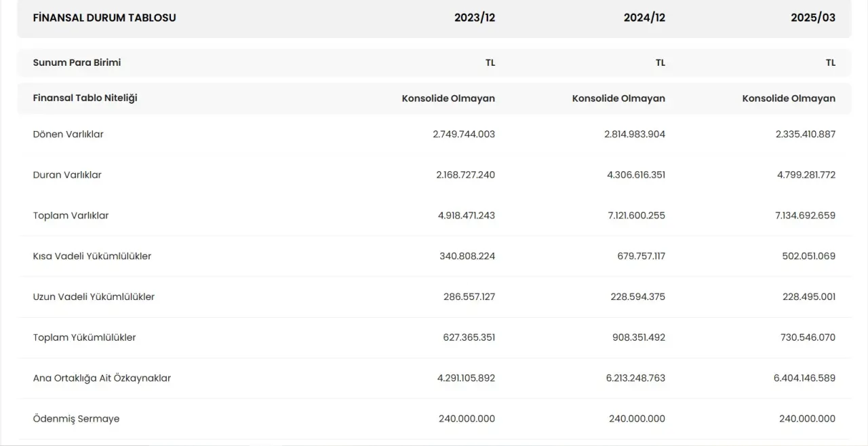Select the Ana Ortaklığa Ait Özkaynaklar label
Image resolution: width=868 pixels, height=446 pixels.
coord(102,379)
